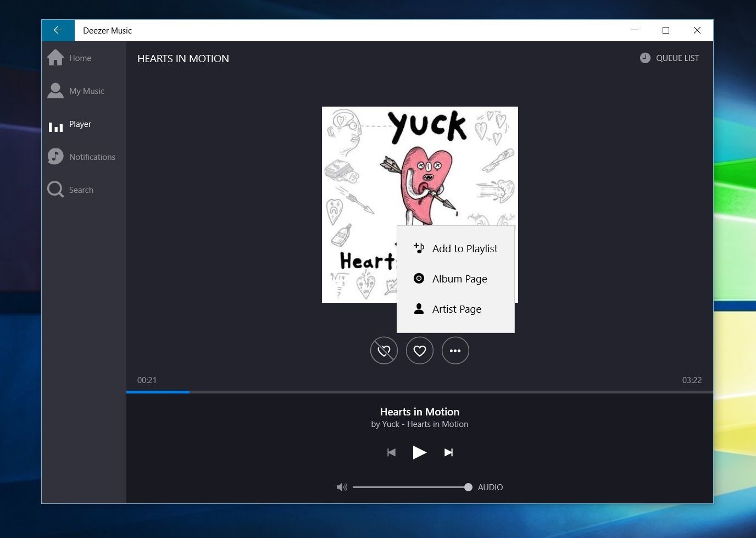Skip to the previous track
756x538 pixels.
[391, 452]
